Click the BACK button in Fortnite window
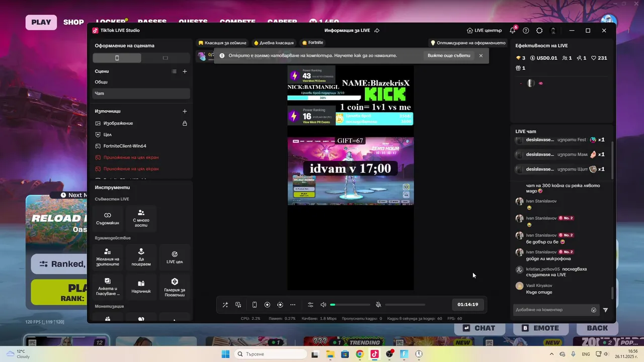Viewport: 644px width, 362px height. pos(597,328)
